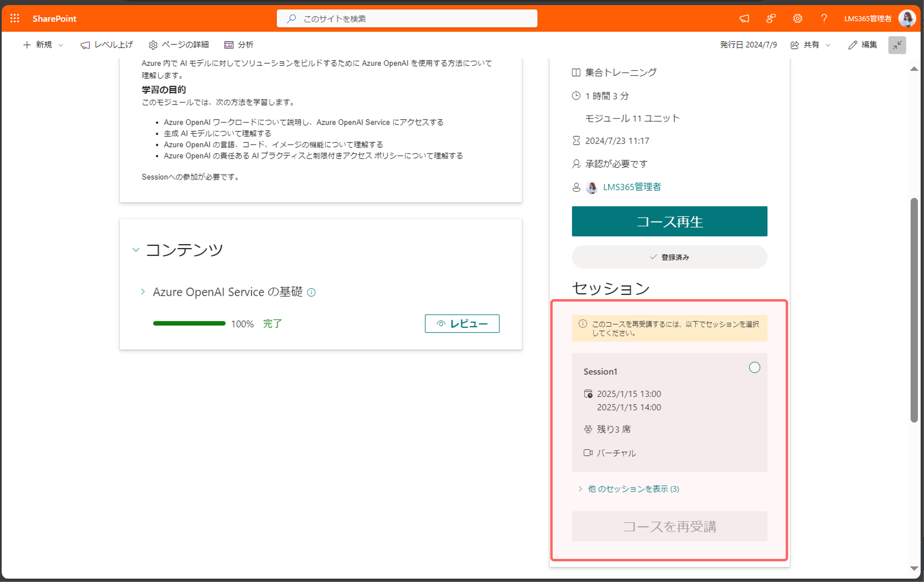Click the chart icon of 分析
924x582 pixels.
[x=229, y=45]
